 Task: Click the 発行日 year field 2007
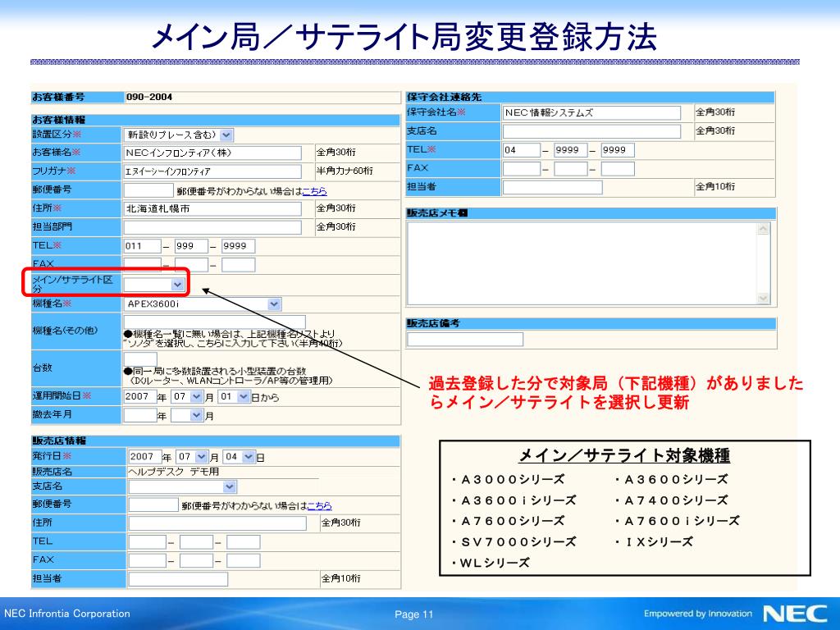click(144, 457)
